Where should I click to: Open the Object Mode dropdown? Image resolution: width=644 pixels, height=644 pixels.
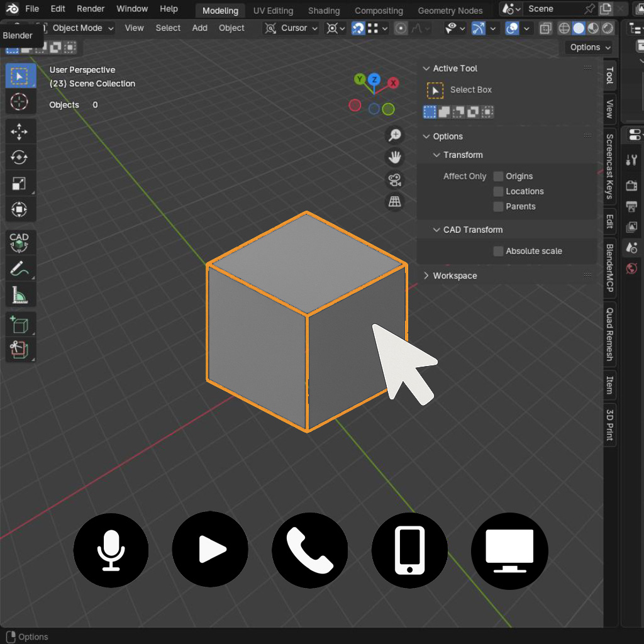tap(78, 28)
